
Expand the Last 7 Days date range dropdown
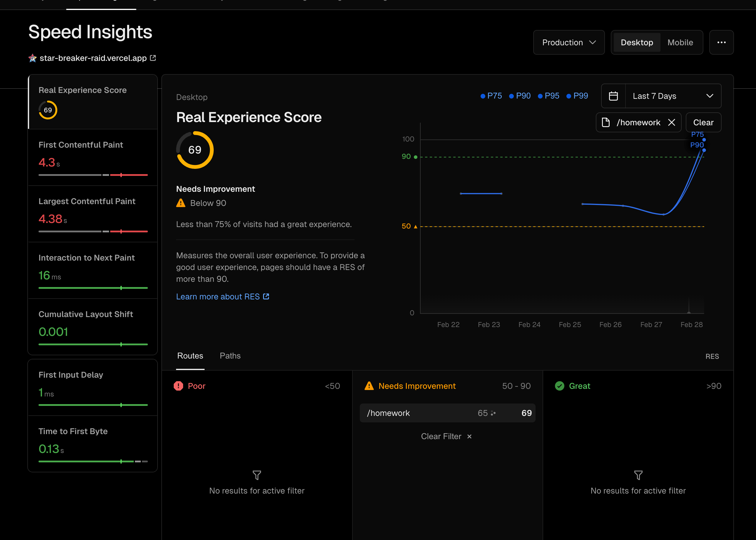[x=673, y=96]
